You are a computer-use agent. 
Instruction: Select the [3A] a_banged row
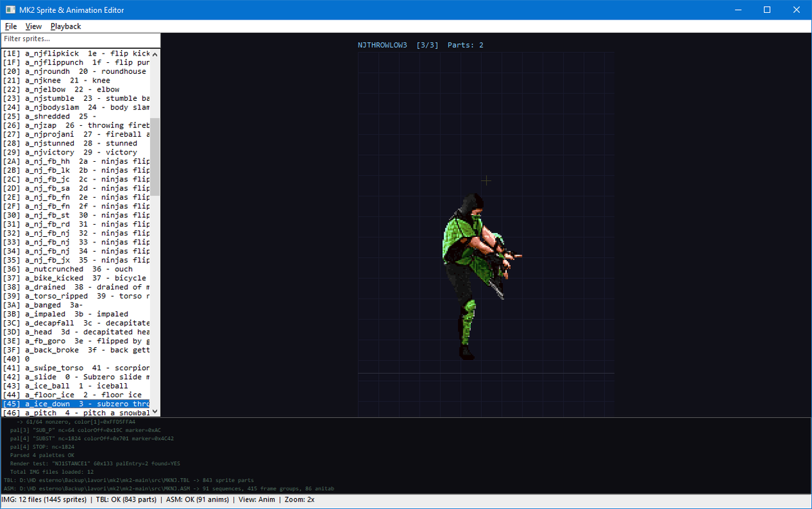(75, 305)
